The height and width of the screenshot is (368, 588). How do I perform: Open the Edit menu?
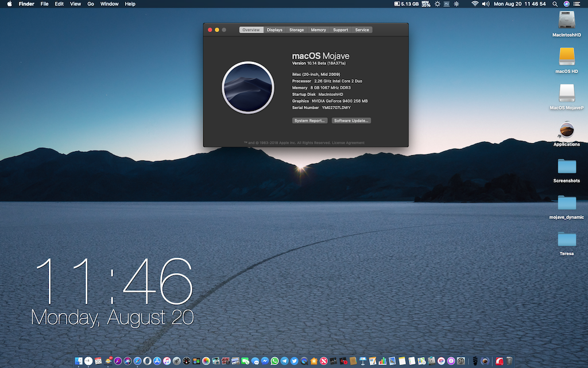click(x=59, y=4)
